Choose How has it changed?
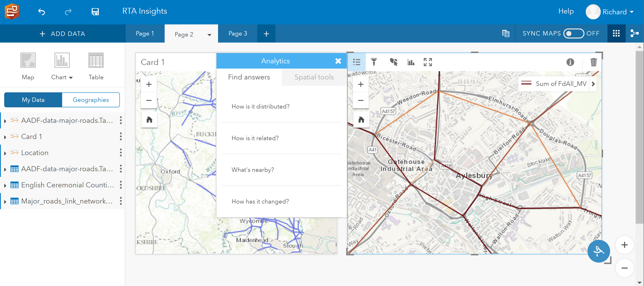644x286 pixels. click(x=281, y=201)
